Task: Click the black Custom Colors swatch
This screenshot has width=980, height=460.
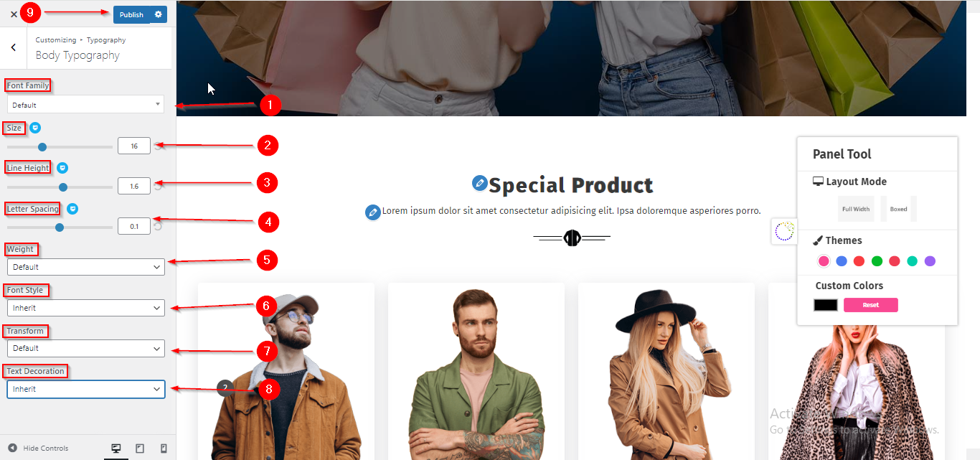Action: coord(826,305)
